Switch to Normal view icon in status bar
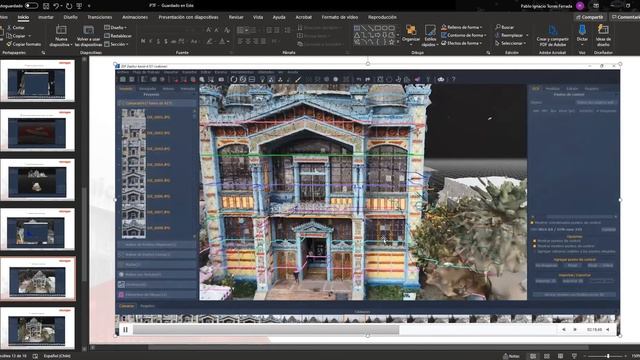This screenshot has height=360, width=640. tap(533, 356)
